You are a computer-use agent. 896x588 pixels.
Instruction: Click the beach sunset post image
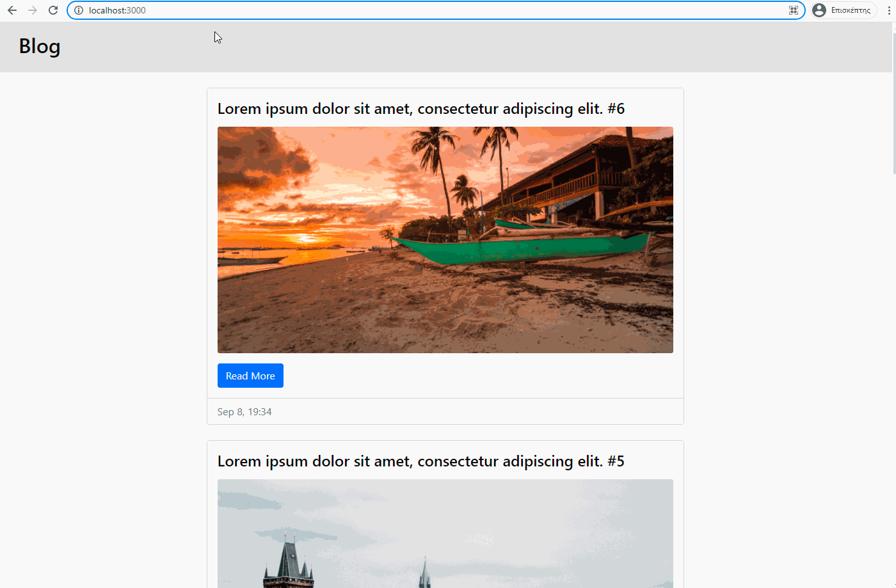coord(445,240)
